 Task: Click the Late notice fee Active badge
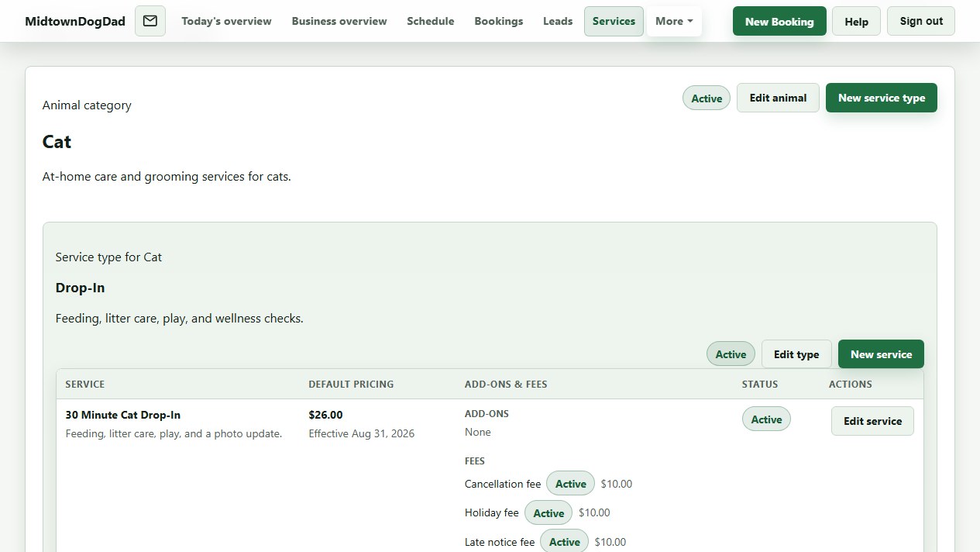tap(564, 542)
